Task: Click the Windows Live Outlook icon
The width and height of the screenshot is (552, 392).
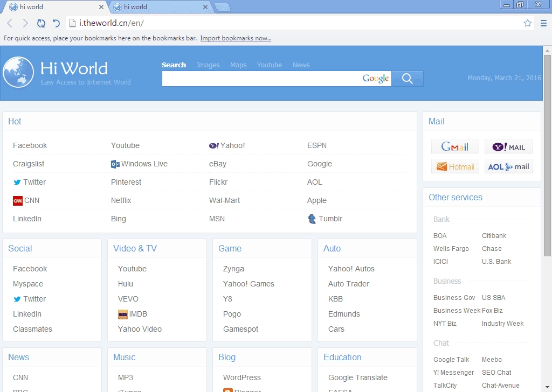Action: pyautogui.click(x=115, y=164)
